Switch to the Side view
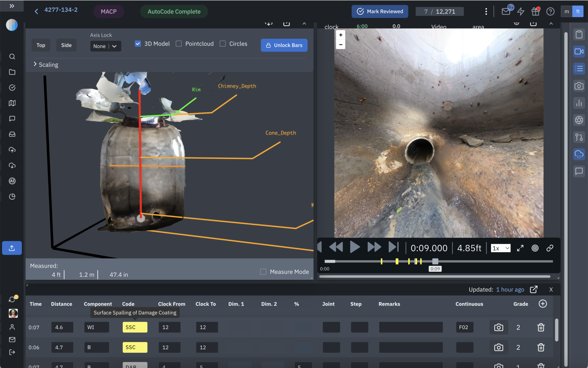 tap(66, 45)
